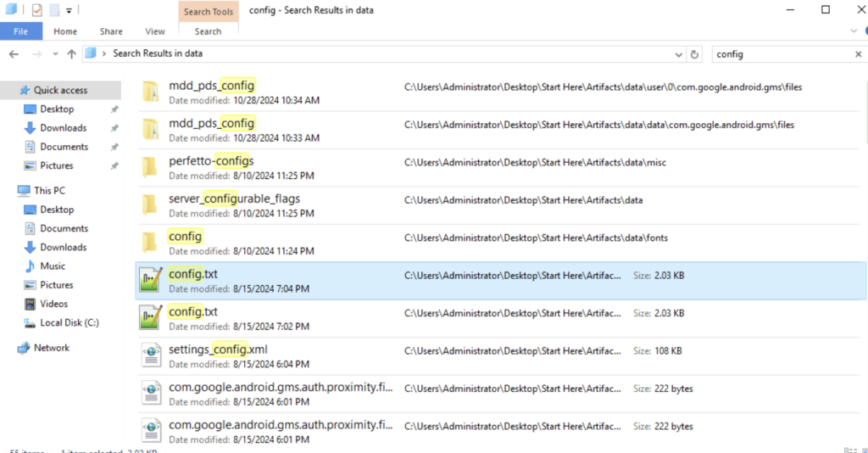Open the Music folder under This PC
868x453 pixels.
coord(53,266)
